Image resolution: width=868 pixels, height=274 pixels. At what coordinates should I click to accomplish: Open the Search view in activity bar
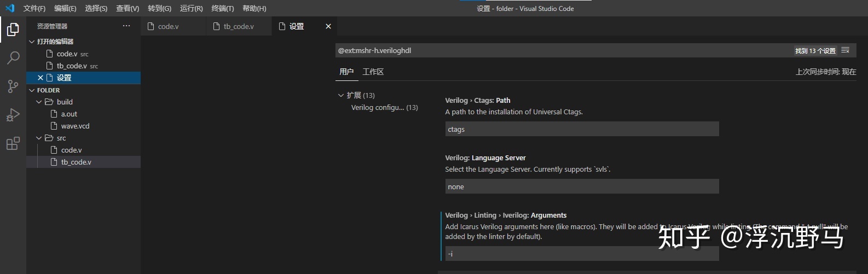(x=13, y=57)
